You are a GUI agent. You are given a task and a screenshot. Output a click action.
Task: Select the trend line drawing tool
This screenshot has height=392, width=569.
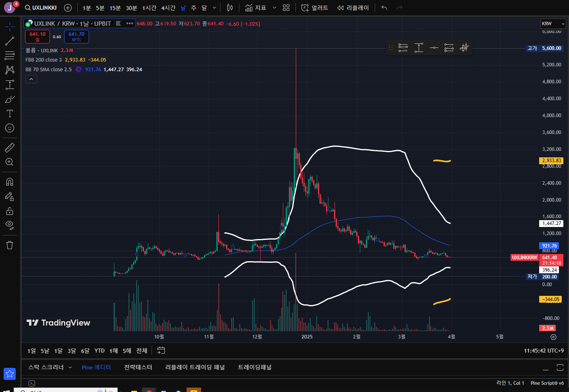(x=10, y=41)
